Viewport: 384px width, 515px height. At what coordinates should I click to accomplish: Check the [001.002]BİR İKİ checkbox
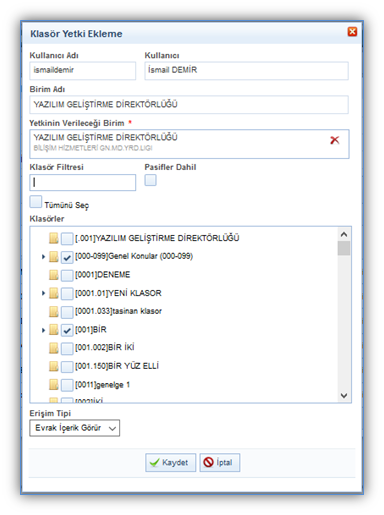pyautogui.click(x=67, y=348)
